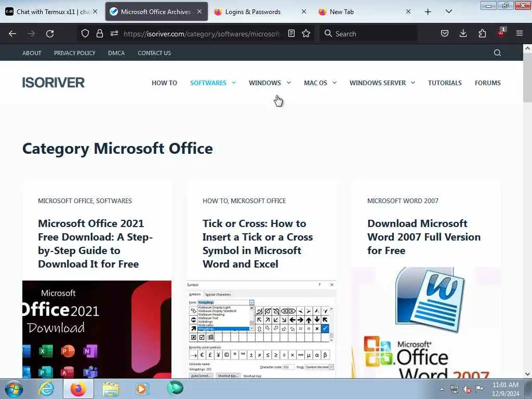This screenshot has width=532, height=399.
Task: Open the Windows Start button
Action: 13,389
